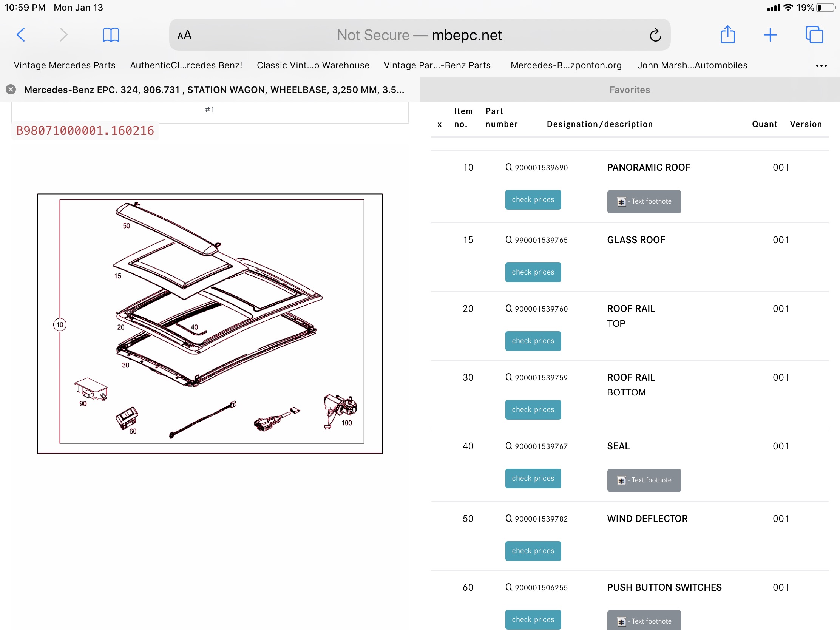This screenshot has height=630, width=840.
Task: Check prices for ROOF RAIL BOTTOM
Action: click(x=533, y=410)
